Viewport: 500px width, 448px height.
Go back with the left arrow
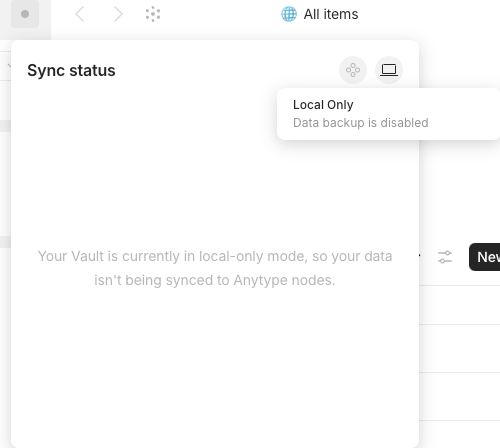click(x=80, y=14)
